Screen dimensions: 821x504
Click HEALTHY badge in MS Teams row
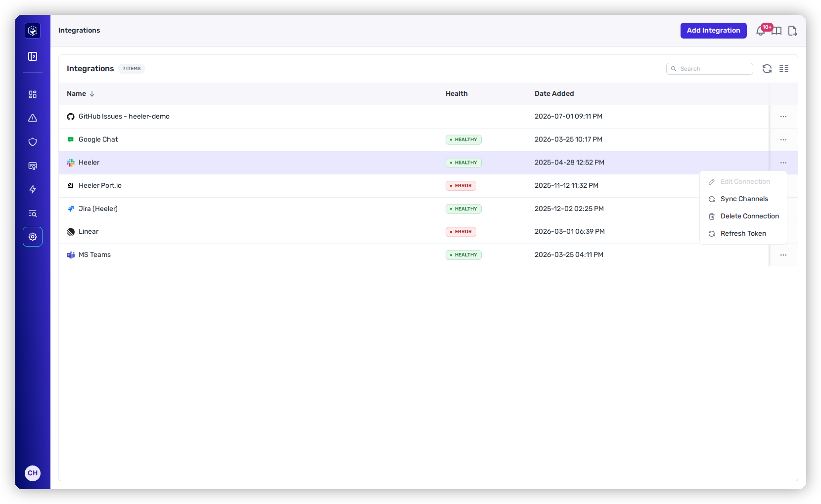pyautogui.click(x=463, y=255)
